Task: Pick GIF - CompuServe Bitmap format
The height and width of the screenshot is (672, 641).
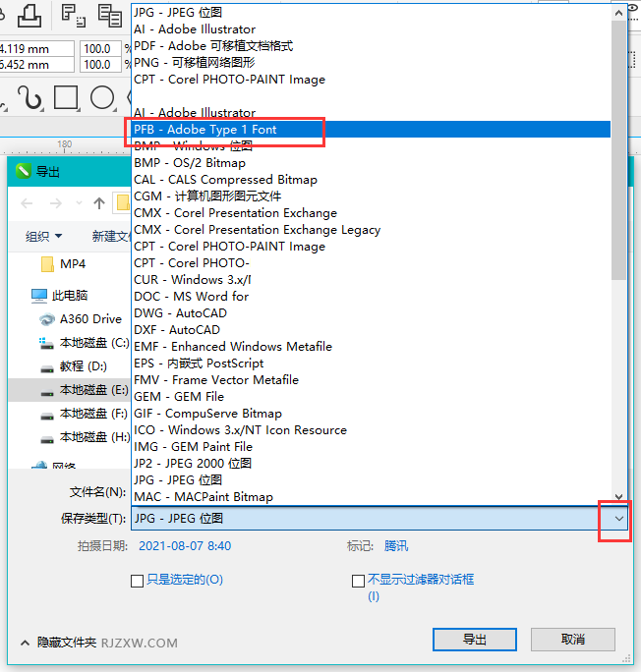Action: point(207,414)
